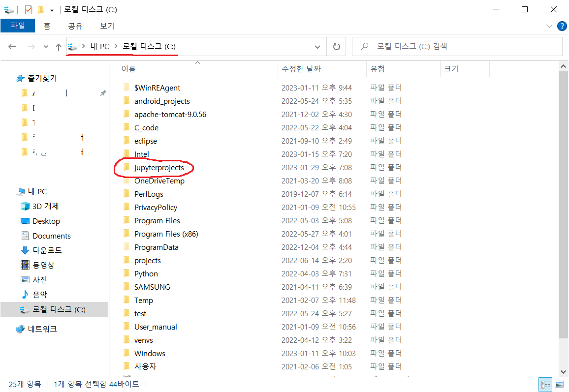The image size is (569, 392).
Task: Switch to large icons view in the status bar
Action: [559, 384]
